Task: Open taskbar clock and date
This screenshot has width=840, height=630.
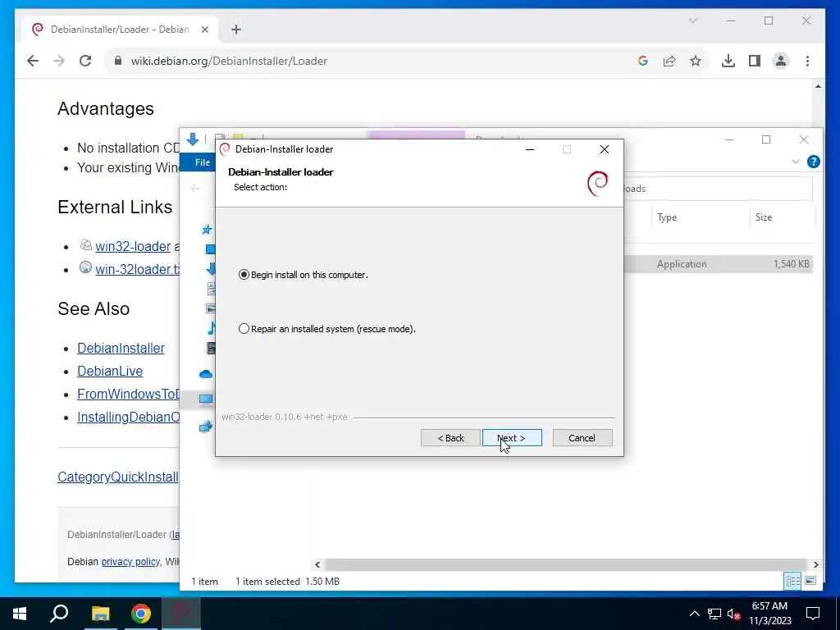Action: (x=769, y=614)
